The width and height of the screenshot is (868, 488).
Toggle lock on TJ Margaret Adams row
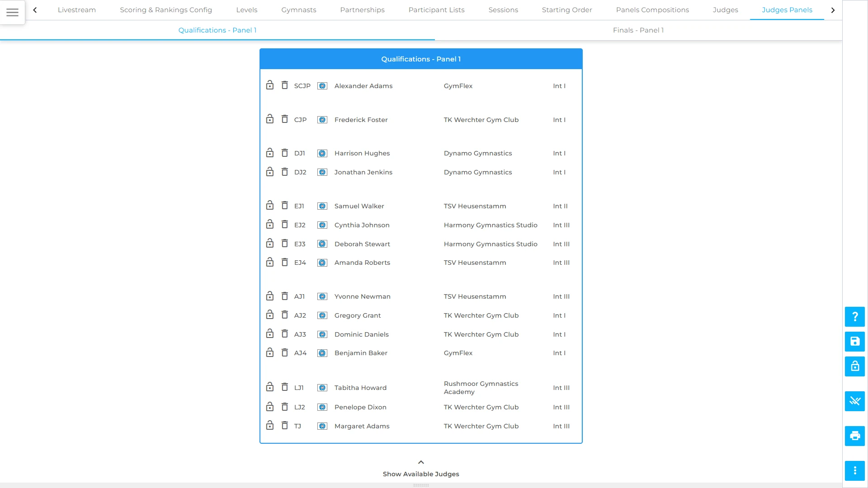click(270, 425)
